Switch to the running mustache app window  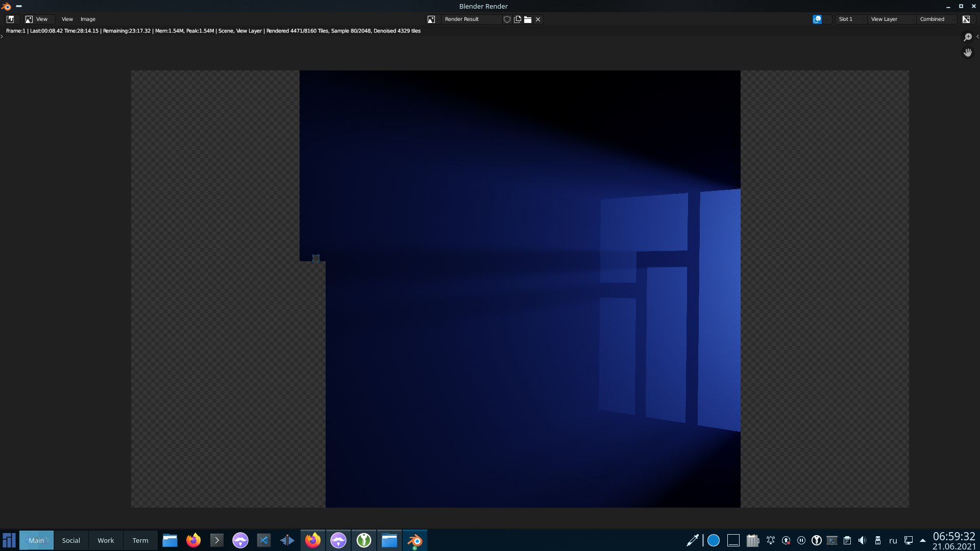[x=338, y=540]
